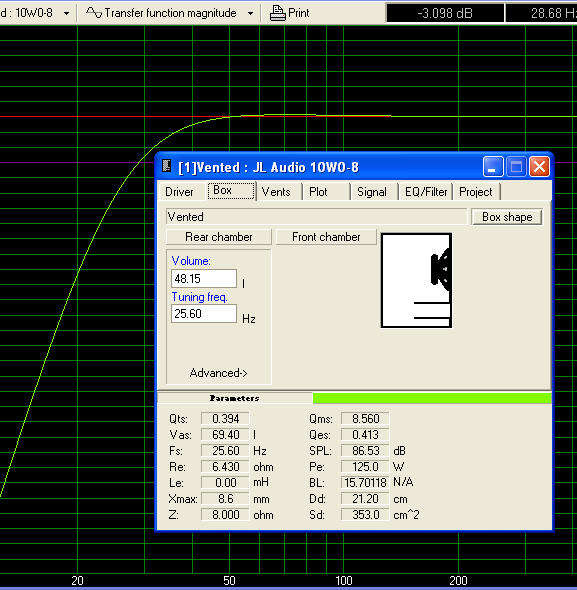Click the Front chamber button
Screen dimensions: 577x590
click(326, 237)
